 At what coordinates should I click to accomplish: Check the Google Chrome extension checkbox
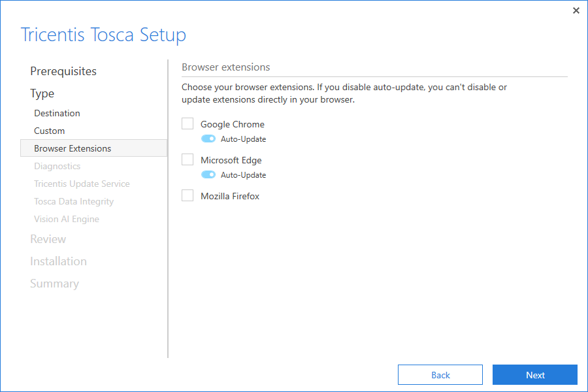coord(188,124)
